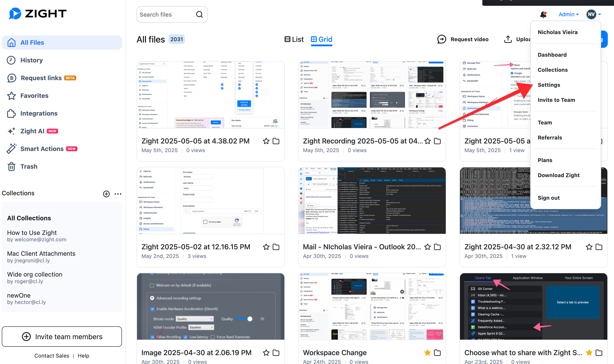Expand the Admin dropdown

coord(569,14)
